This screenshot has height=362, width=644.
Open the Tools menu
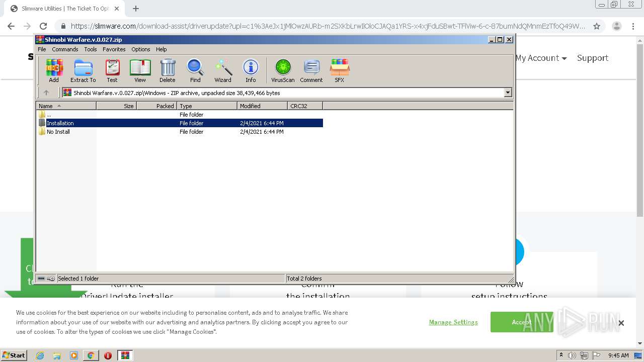click(91, 49)
